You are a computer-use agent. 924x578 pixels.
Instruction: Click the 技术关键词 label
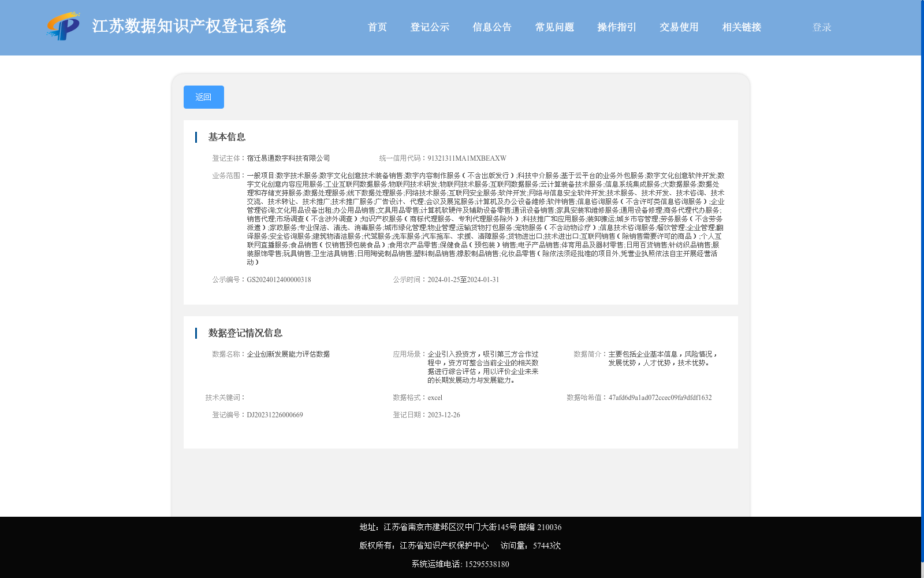tap(225, 398)
